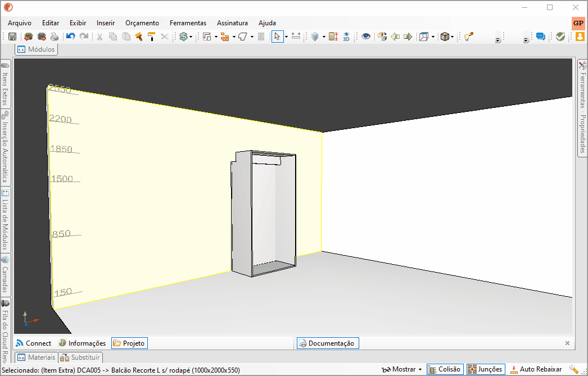Click the brick wall construction icon

coord(225,37)
